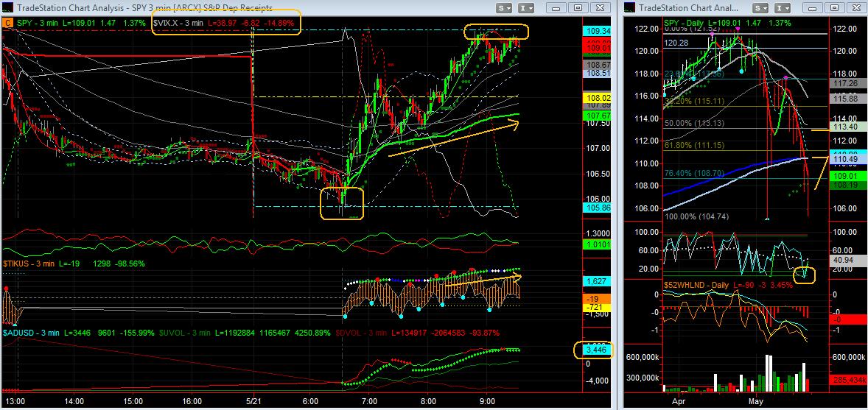Click the yellow 108.02 price label

click(598, 98)
